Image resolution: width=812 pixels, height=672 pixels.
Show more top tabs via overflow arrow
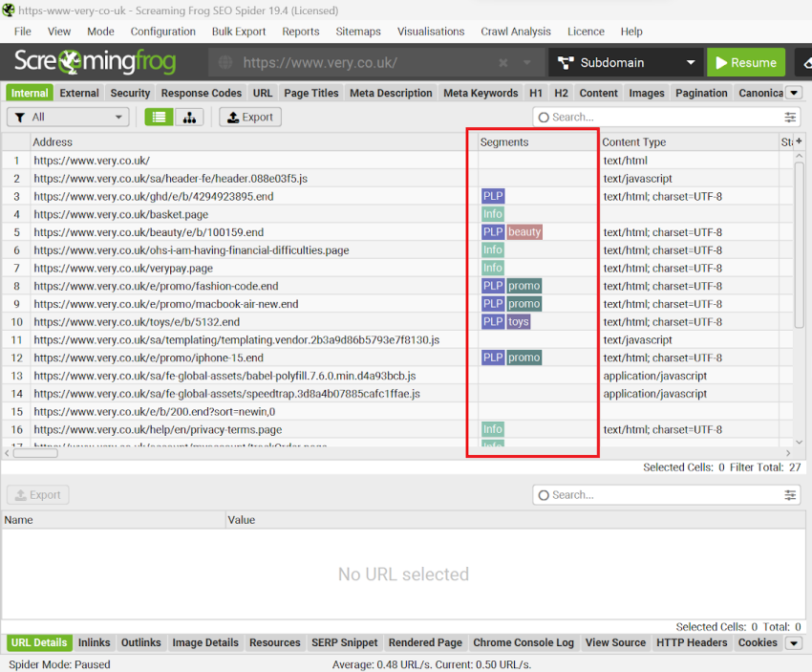coord(794,94)
